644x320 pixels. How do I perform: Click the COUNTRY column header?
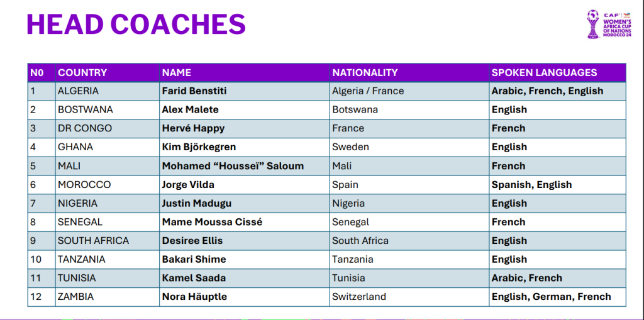click(x=107, y=73)
